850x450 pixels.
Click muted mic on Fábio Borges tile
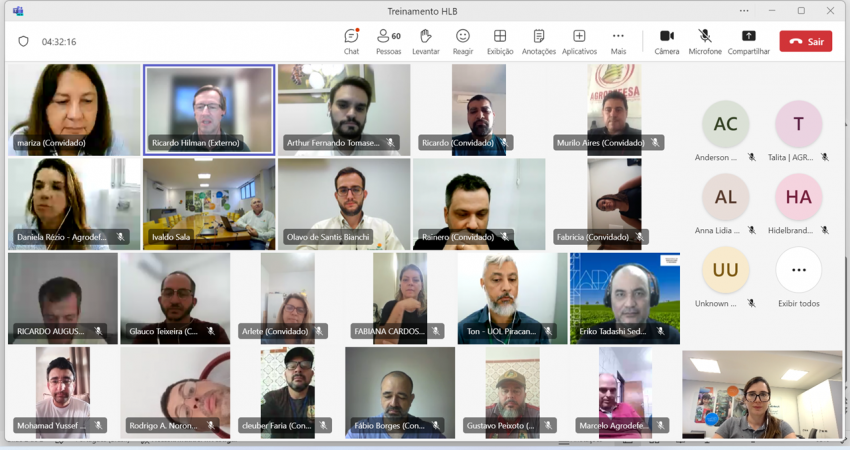pos(435,426)
